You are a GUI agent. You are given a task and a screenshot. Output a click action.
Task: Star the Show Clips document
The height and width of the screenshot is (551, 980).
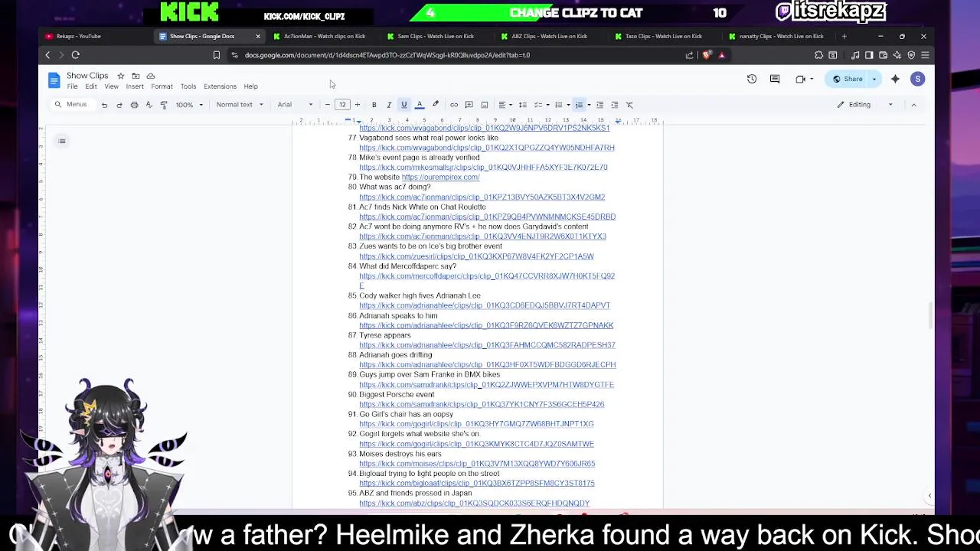point(120,76)
